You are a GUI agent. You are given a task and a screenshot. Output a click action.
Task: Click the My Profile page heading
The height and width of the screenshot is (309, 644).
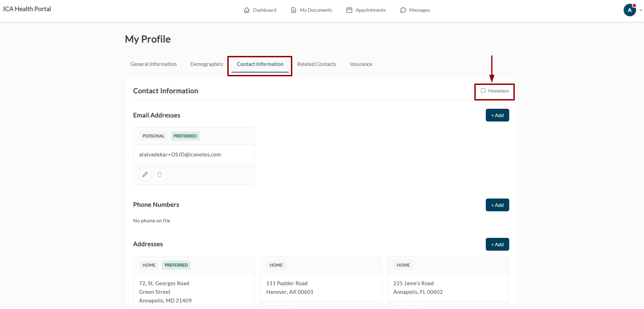coord(148,39)
